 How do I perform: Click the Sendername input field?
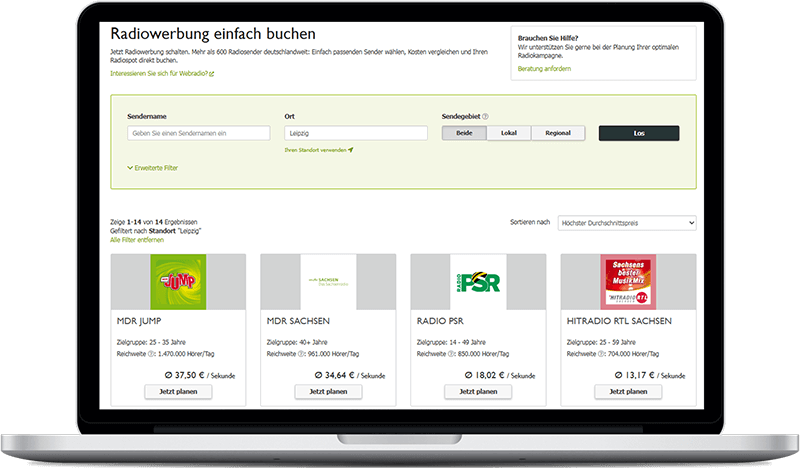click(x=198, y=133)
